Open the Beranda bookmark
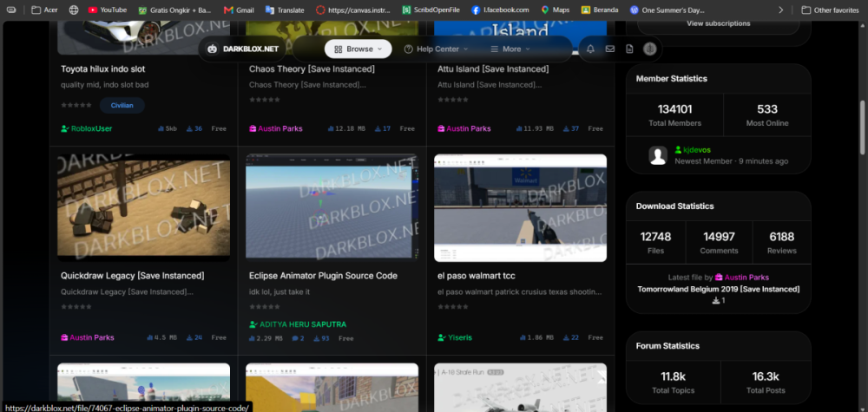This screenshot has width=868, height=412. click(600, 10)
